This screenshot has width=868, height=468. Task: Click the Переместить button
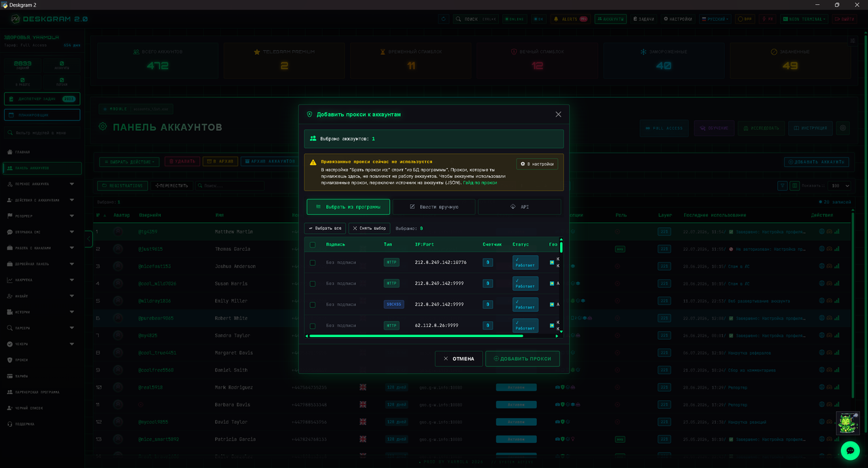click(x=172, y=185)
